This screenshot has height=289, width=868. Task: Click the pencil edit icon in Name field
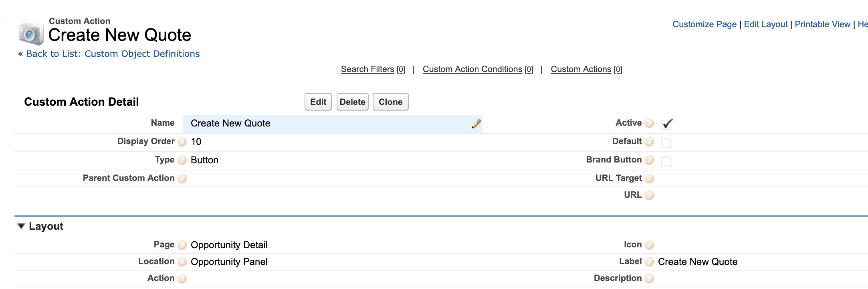coord(476,124)
